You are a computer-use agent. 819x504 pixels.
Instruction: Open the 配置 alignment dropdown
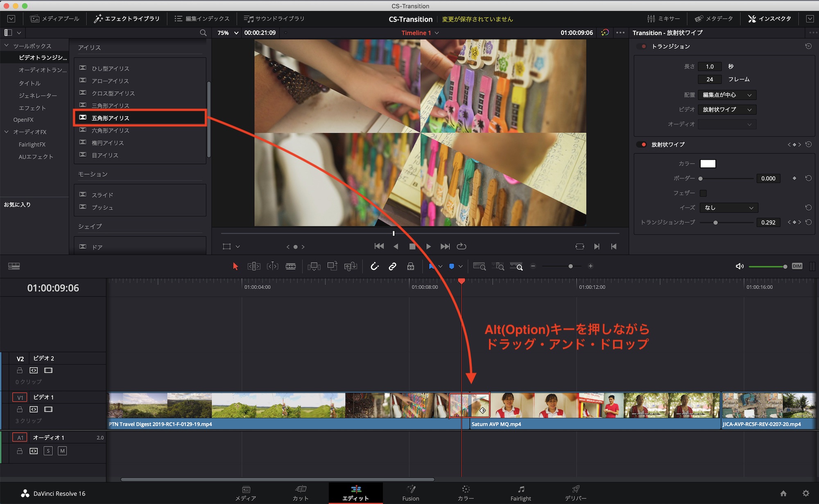click(x=727, y=95)
